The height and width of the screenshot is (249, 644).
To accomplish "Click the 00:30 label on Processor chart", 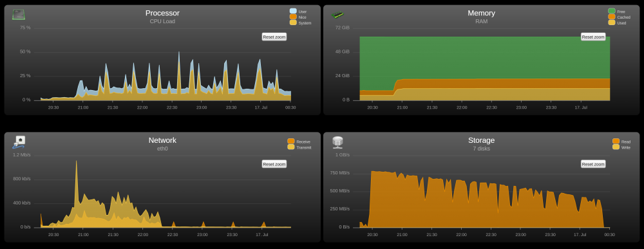I will [x=290, y=107].
